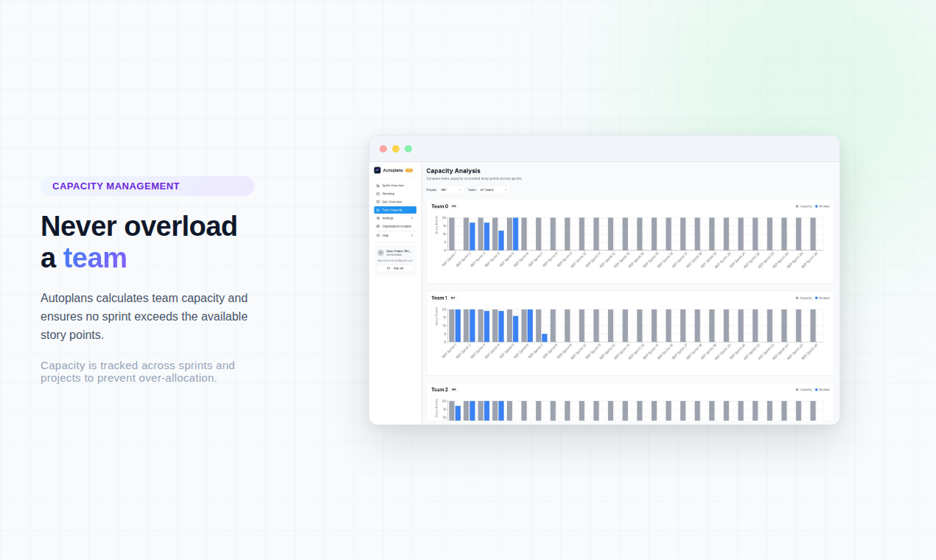This screenshot has height=560, width=936.
Task: Click the Settings gear icon in sidebar
Action: [378, 218]
